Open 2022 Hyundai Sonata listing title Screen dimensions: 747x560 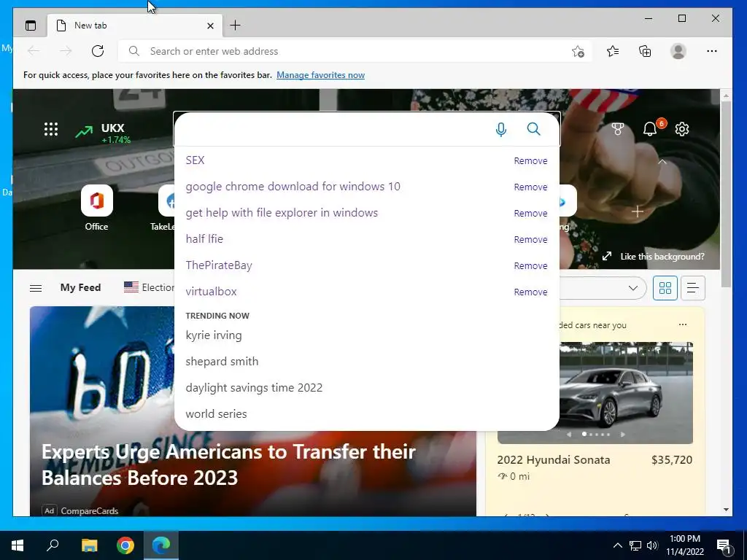(554, 460)
